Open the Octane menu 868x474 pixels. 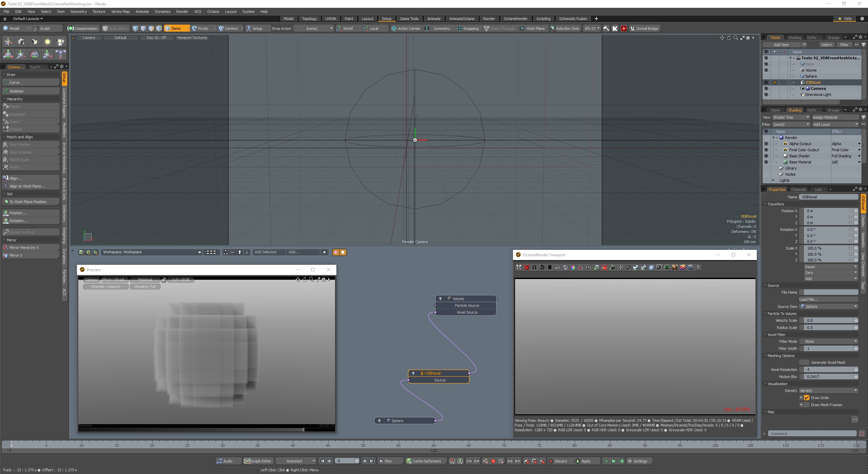(x=213, y=12)
